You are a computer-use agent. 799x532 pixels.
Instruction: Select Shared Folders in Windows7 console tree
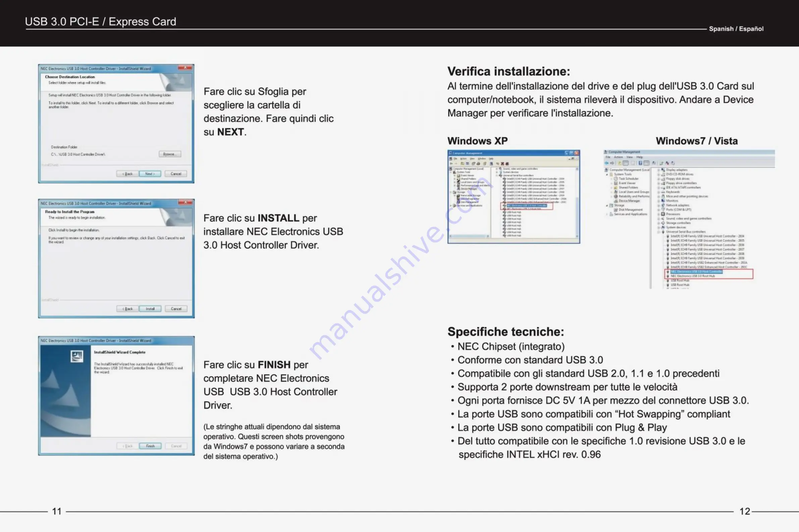click(629, 188)
